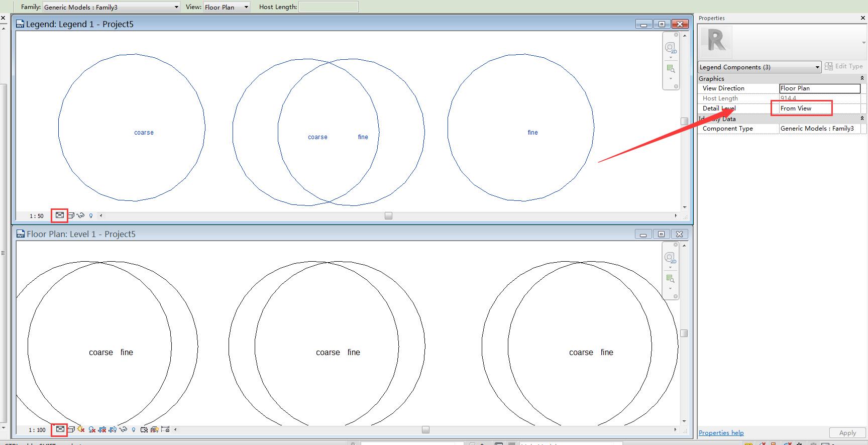Click Reveal Hidden Elements lightbulb in Legend view

tap(91, 216)
